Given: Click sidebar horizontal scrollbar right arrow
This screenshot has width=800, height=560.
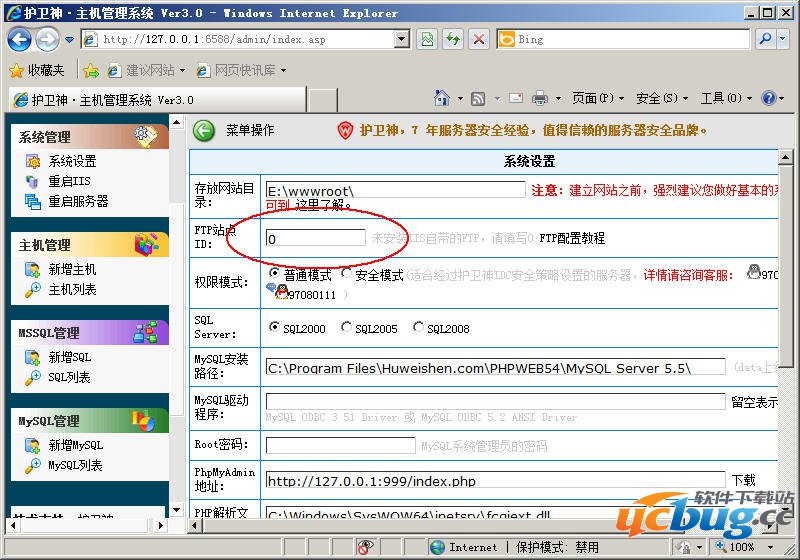Looking at the screenshot, I should coord(161,525).
